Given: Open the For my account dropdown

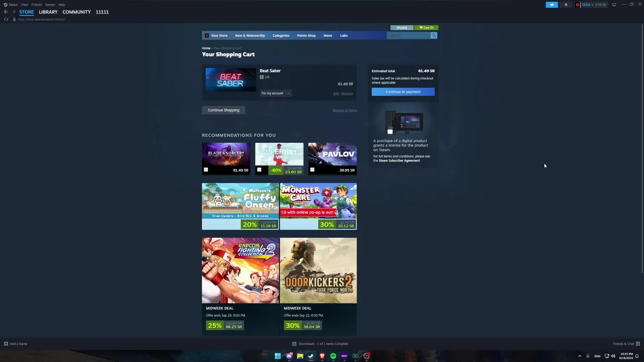Looking at the screenshot, I should pyautogui.click(x=275, y=93).
